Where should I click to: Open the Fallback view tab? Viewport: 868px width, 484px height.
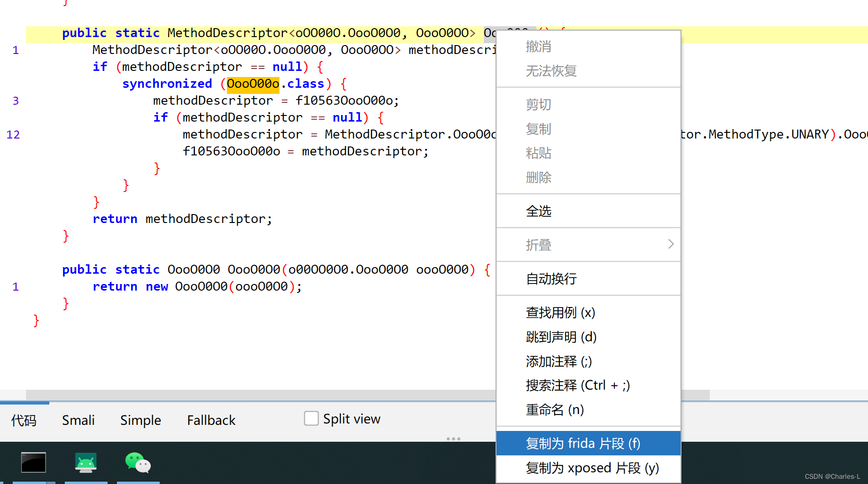[211, 420]
